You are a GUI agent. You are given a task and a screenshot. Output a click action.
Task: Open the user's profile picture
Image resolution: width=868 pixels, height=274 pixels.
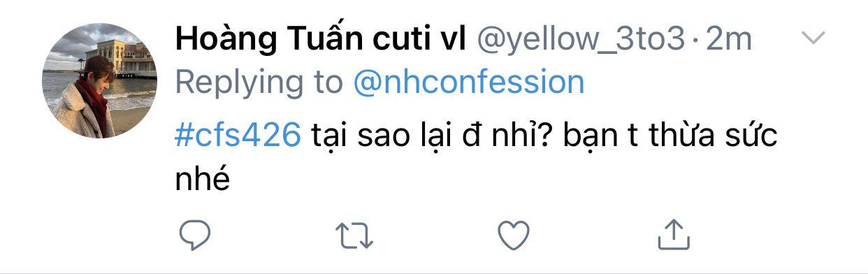tap(100, 80)
